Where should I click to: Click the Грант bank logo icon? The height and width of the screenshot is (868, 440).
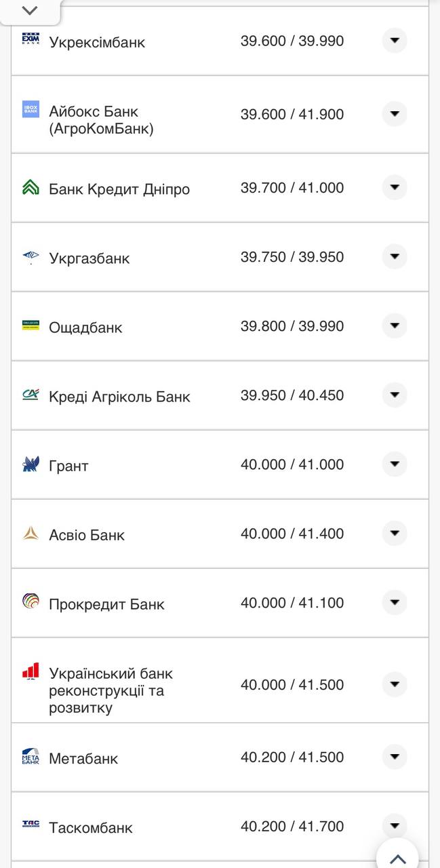coord(31,465)
